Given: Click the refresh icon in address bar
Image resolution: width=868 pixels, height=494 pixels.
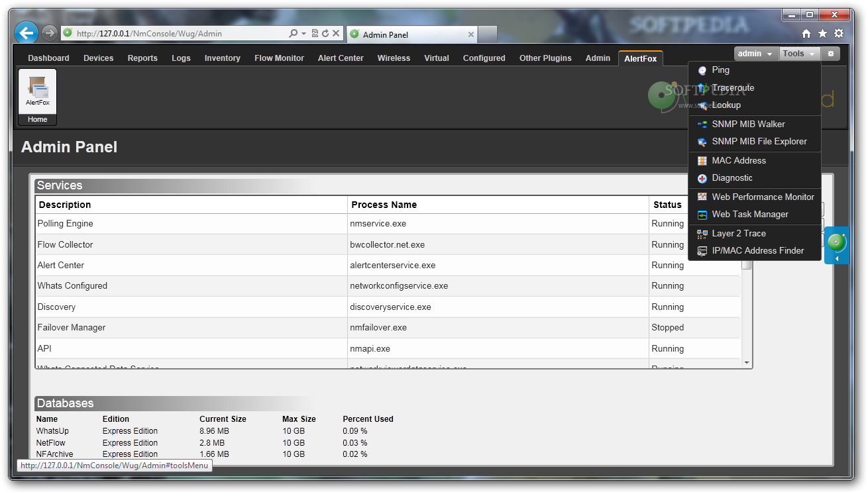Looking at the screenshot, I should tap(325, 33).
